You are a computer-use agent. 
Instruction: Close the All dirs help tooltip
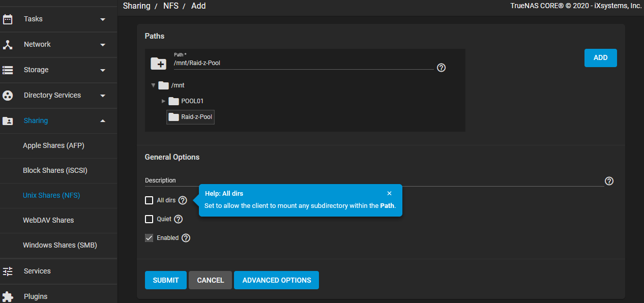pos(389,193)
